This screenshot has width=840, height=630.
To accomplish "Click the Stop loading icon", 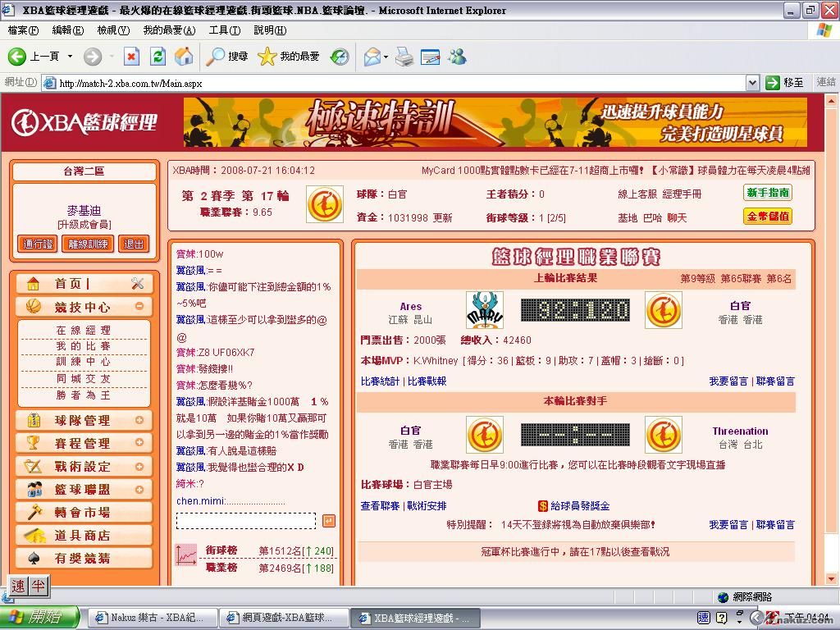I will [x=131, y=57].
